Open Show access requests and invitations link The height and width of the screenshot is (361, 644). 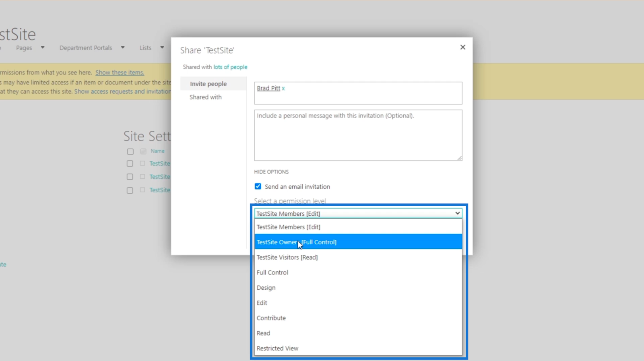click(x=122, y=91)
